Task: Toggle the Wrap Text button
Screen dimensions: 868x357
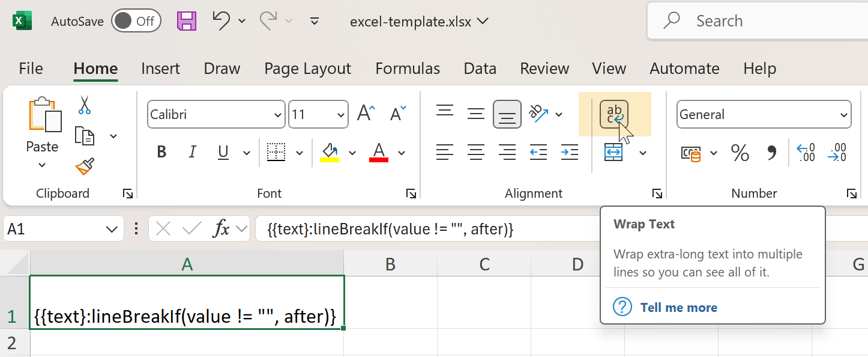Action: [614, 114]
